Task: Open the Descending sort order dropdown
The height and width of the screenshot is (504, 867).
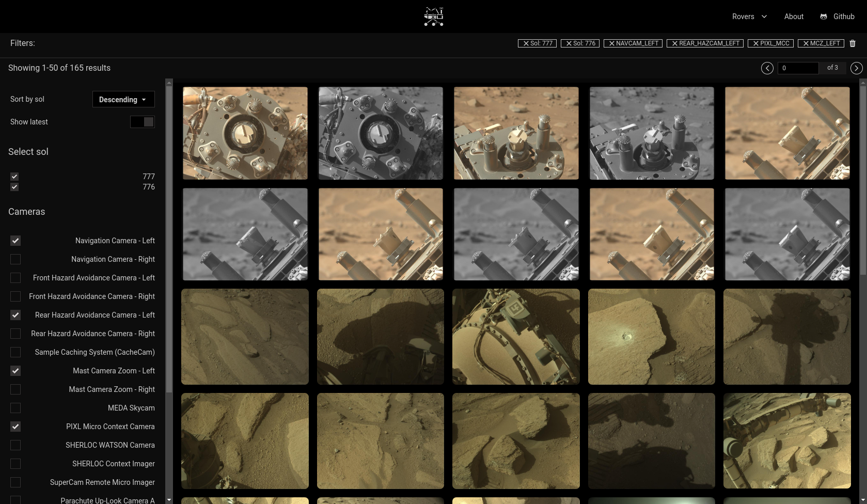Action: (x=123, y=100)
